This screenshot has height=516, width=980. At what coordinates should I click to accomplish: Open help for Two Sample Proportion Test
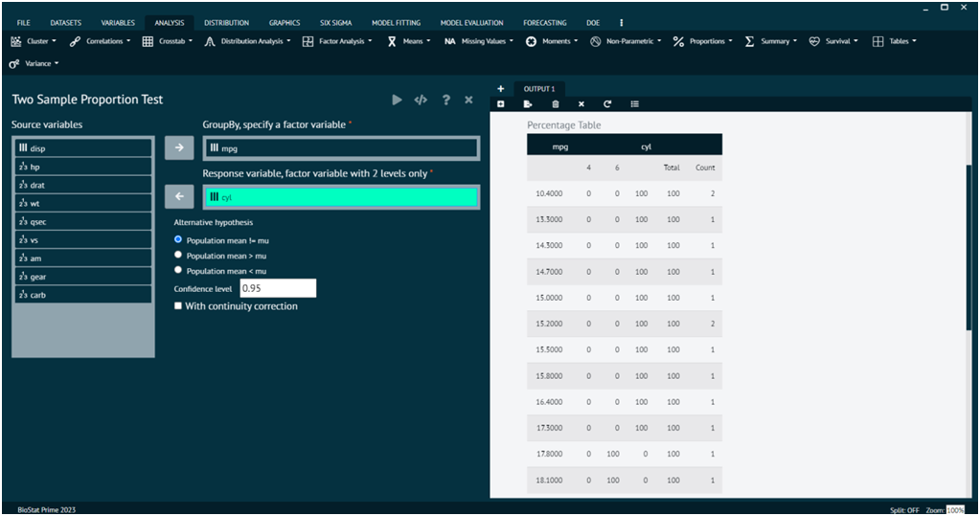(x=445, y=100)
